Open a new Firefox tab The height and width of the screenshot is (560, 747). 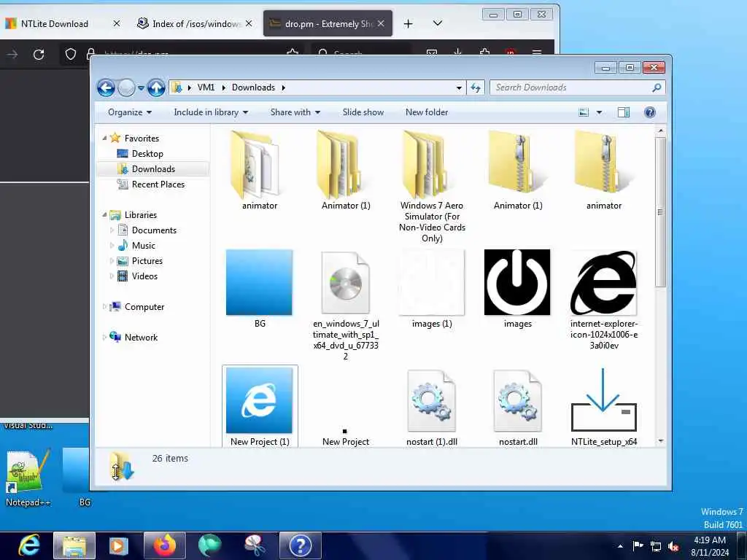coord(409,24)
